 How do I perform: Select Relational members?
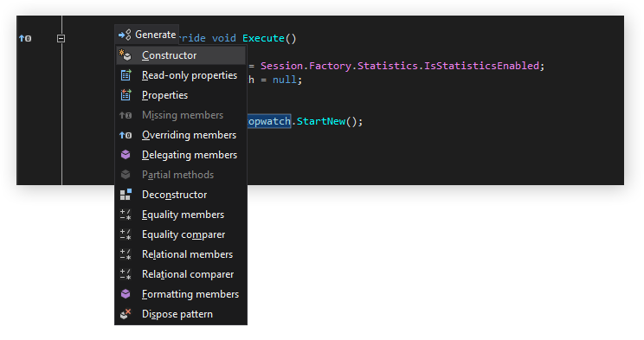point(181,254)
